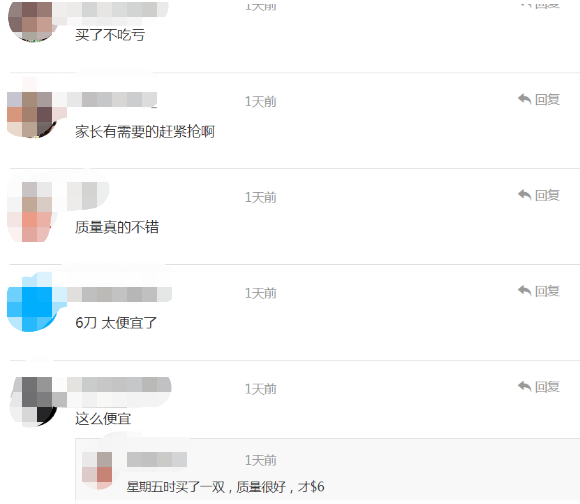Open username above '这么便宜' comment
The height and width of the screenshot is (504, 580).
pos(119,385)
